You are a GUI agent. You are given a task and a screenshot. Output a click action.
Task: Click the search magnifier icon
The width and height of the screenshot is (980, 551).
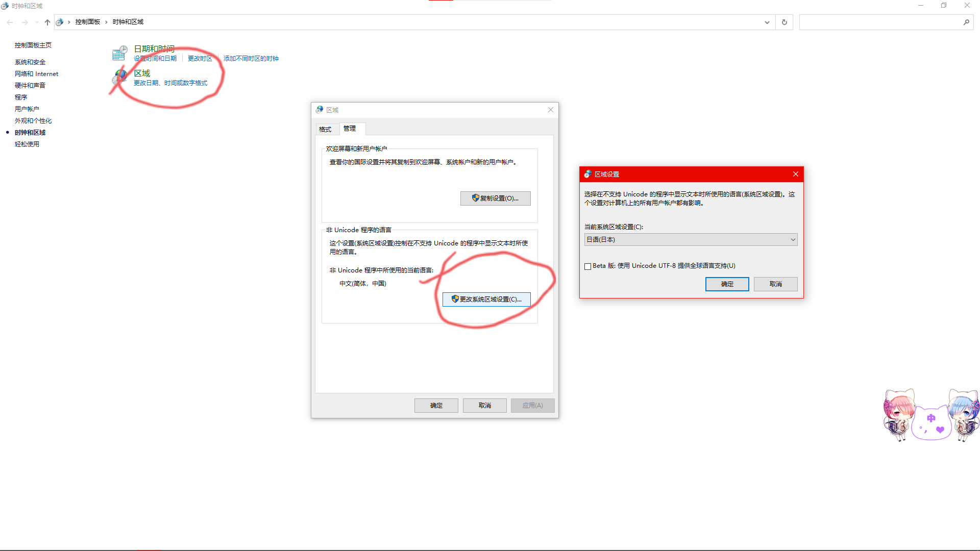[966, 22]
